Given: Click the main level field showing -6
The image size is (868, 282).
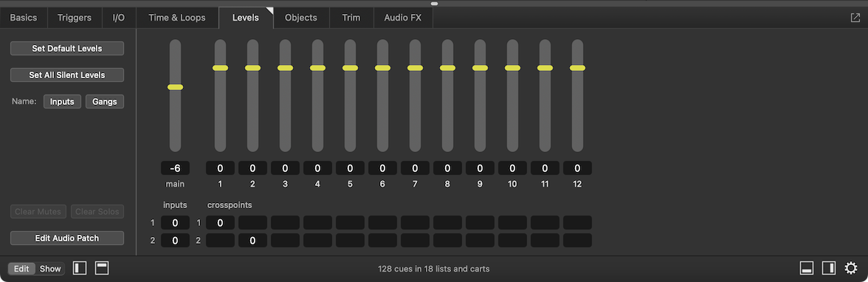Looking at the screenshot, I should pos(175,168).
